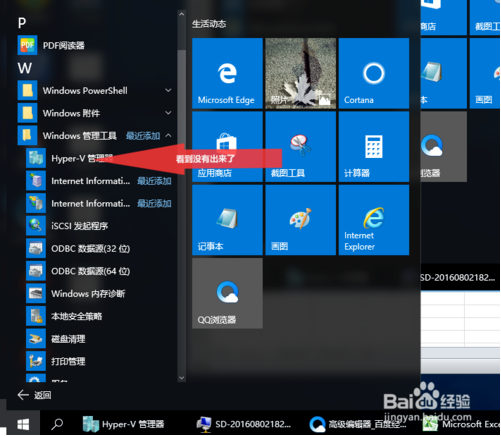Open 本地安全策略 icon
The image size is (501, 436).
[x=36, y=316]
